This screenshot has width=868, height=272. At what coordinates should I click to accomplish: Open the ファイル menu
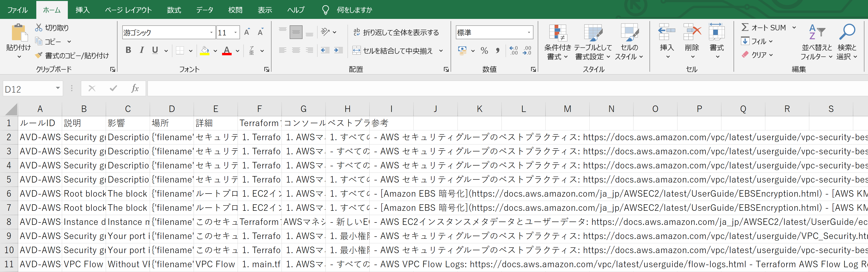point(17,10)
